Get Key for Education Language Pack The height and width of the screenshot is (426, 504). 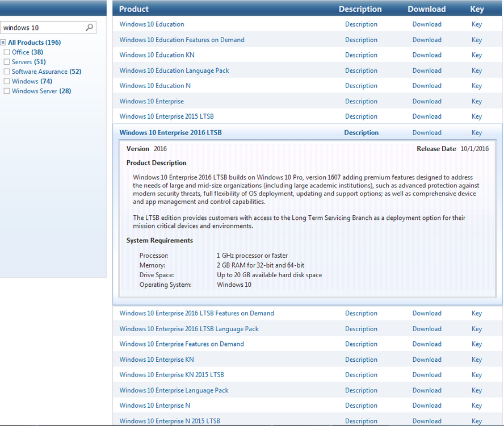pyautogui.click(x=477, y=70)
